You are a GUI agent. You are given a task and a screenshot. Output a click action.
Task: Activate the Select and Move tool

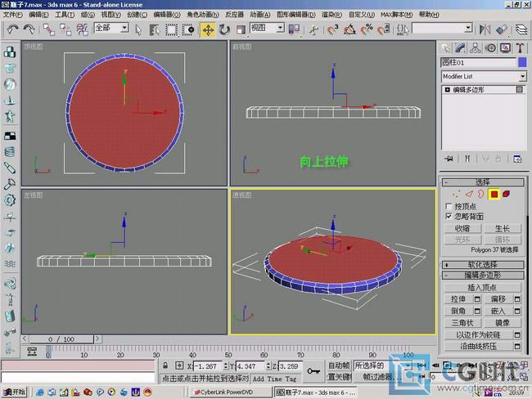(x=208, y=29)
